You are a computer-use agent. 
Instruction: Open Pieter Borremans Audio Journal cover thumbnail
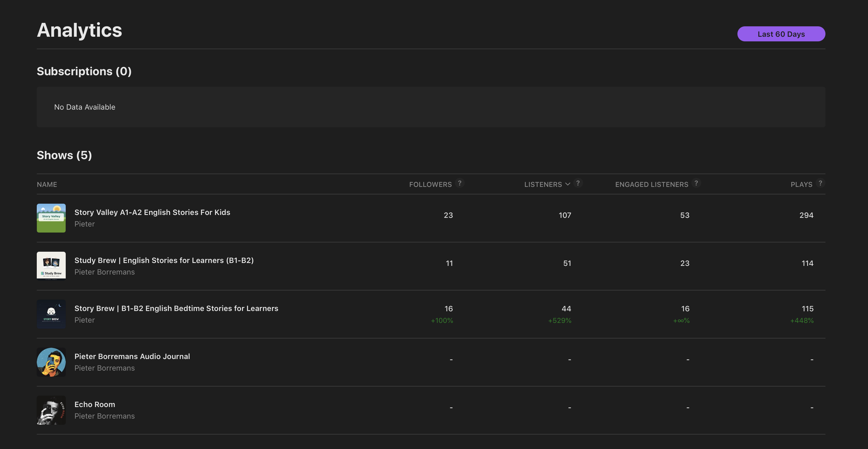51,362
